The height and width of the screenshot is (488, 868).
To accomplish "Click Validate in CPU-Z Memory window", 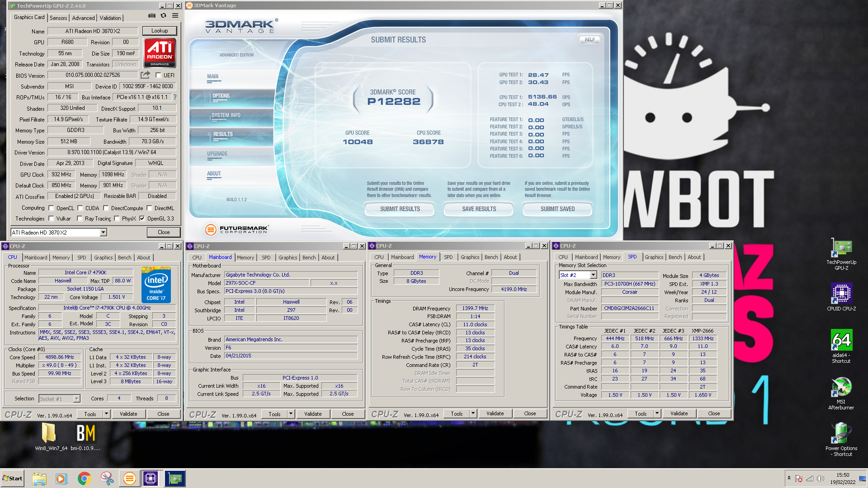I will point(495,413).
